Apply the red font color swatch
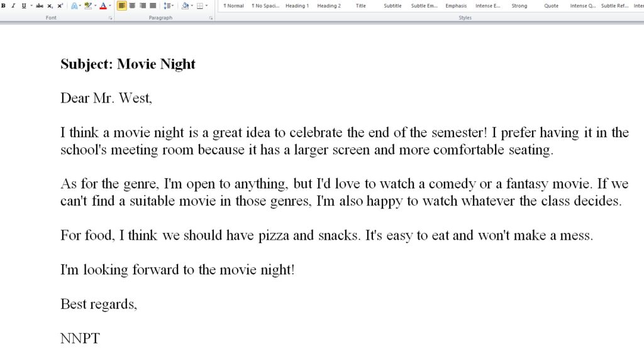Screen dimensions: 644x360 (x=103, y=6)
